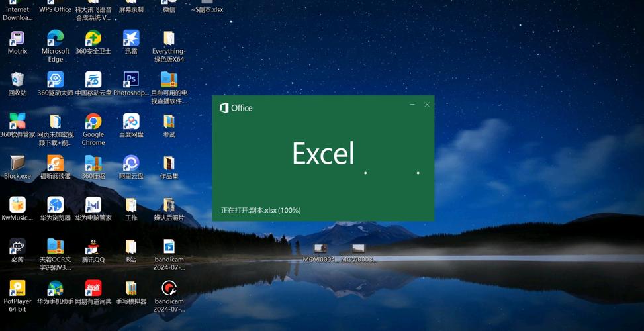This screenshot has height=331, width=644.
Task: Launch the 360驱动大师 shortcut
Action: coord(56,84)
